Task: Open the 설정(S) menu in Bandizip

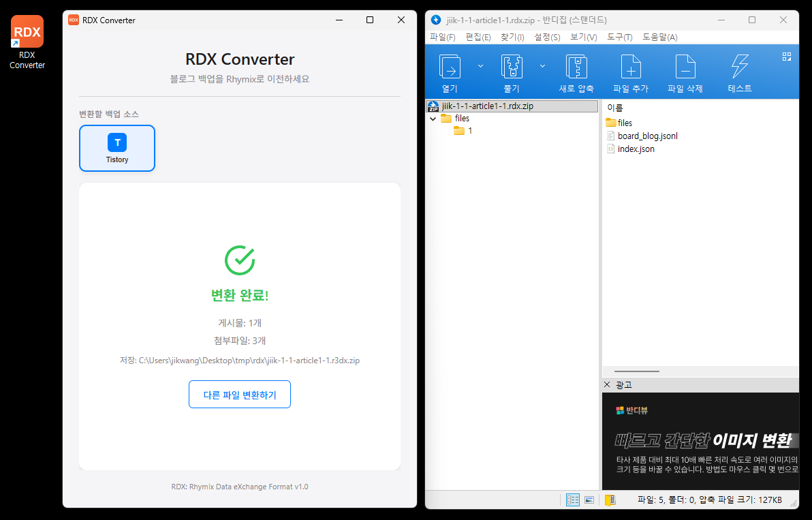Action: [x=547, y=37]
